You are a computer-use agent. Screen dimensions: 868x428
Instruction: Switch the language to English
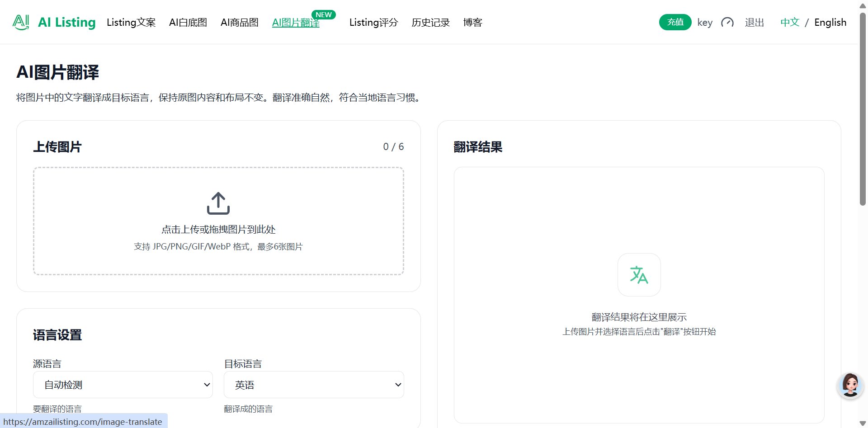tap(830, 22)
